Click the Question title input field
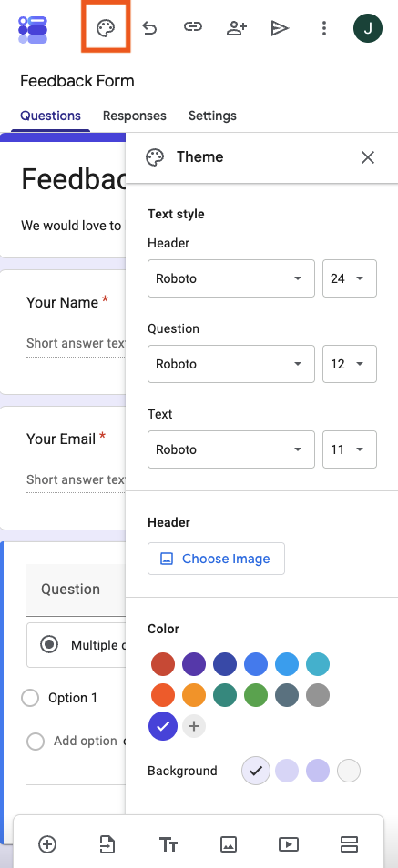This screenshot has width=398, height=868. [77, 590]
